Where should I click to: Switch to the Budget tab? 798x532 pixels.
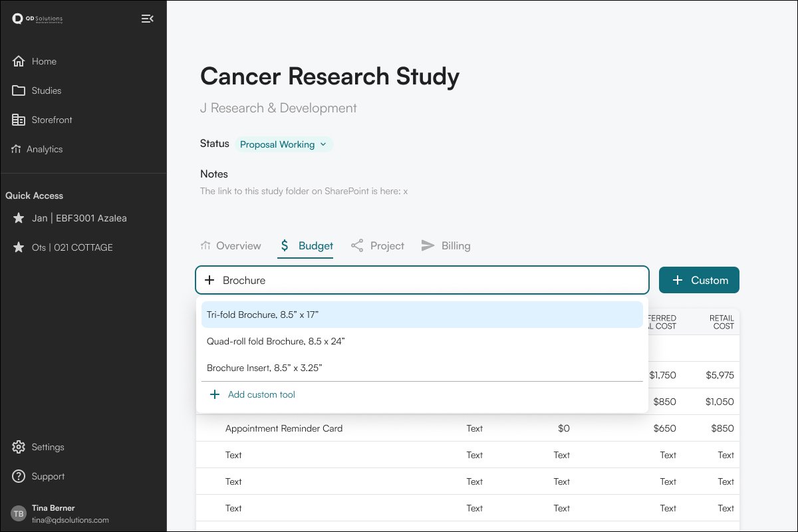tap(305, 246)
